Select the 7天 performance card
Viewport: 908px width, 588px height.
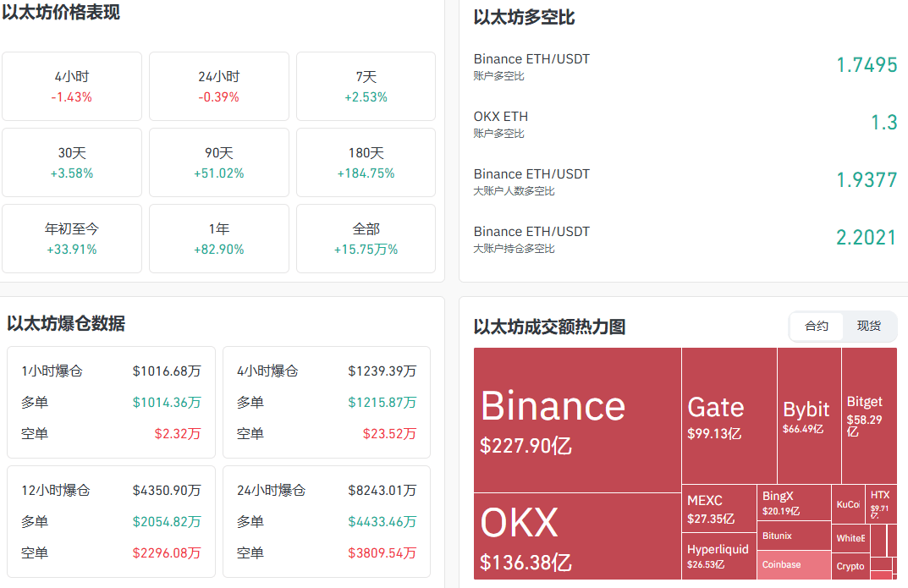coord(366,86)
